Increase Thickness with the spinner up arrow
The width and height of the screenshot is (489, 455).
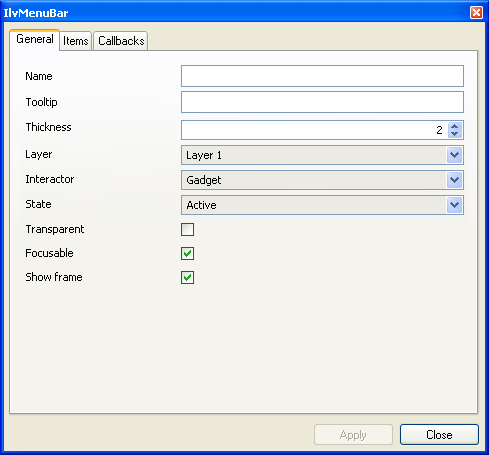[x=455, y=127]
